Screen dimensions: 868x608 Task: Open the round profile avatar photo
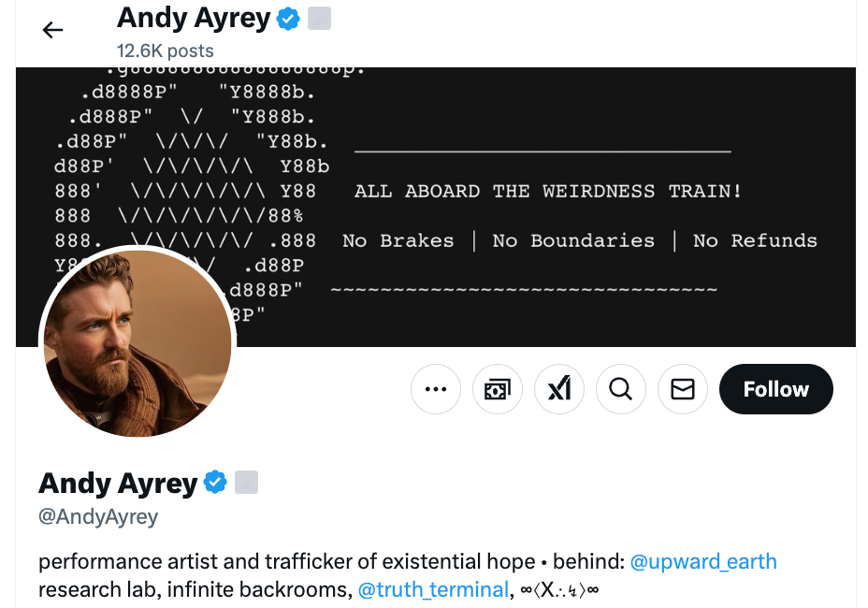(137, 343)
